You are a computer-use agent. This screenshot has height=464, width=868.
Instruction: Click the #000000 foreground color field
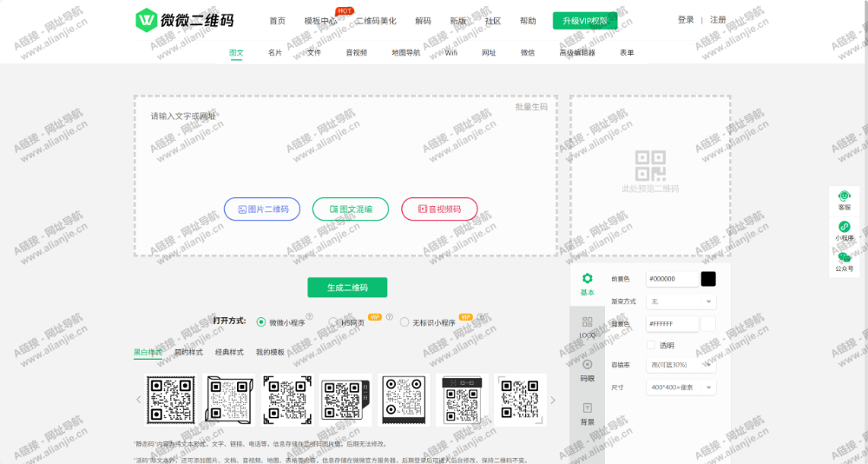click(672, 279)
